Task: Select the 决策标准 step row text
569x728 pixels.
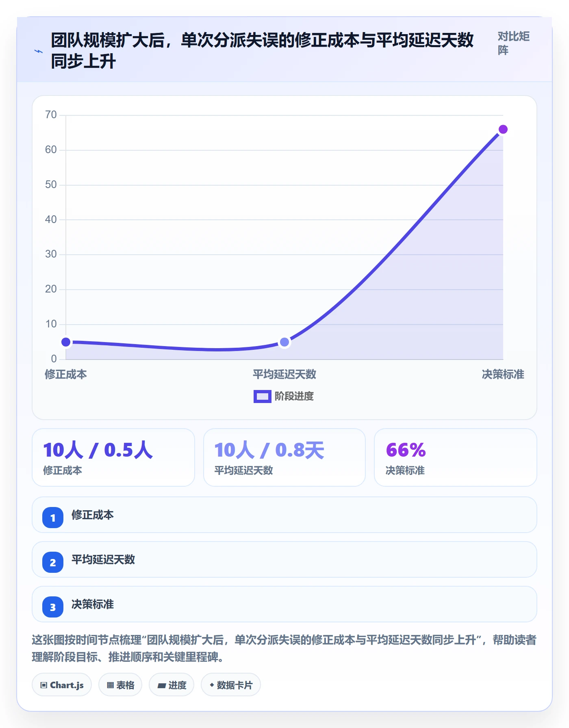Action: click(x=93, y=604)
